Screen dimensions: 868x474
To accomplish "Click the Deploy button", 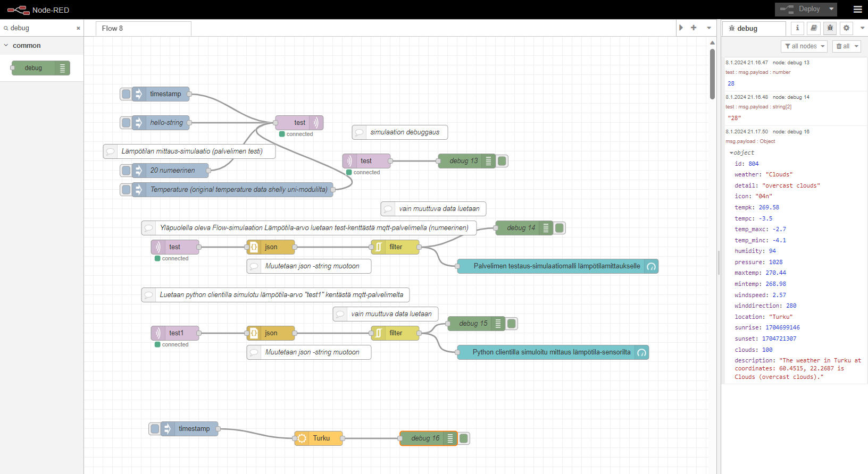I will (x=800, y=9).
